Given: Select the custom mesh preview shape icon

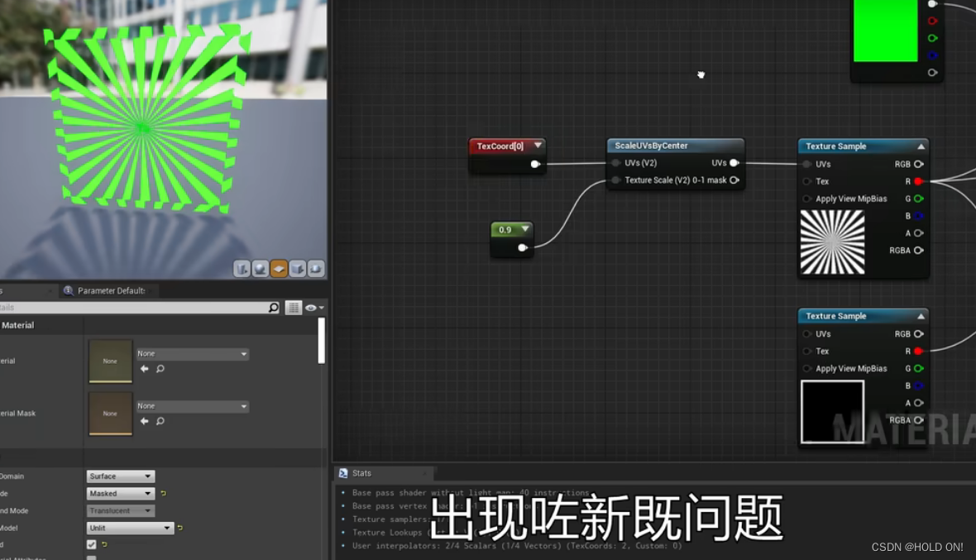Looking at the screenshot, I should click(318, 268).
